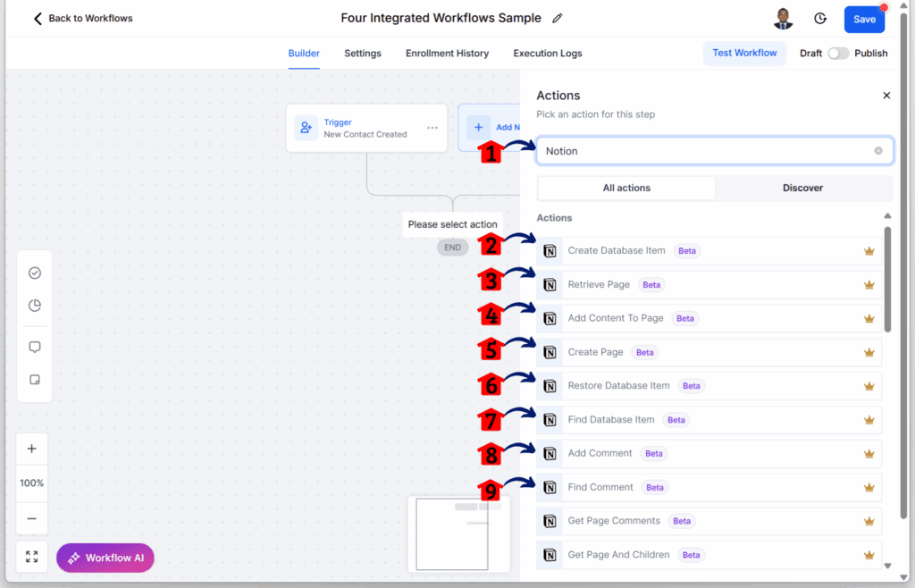Click crown icon on Get Page Comments row

(x=869, y=522)
